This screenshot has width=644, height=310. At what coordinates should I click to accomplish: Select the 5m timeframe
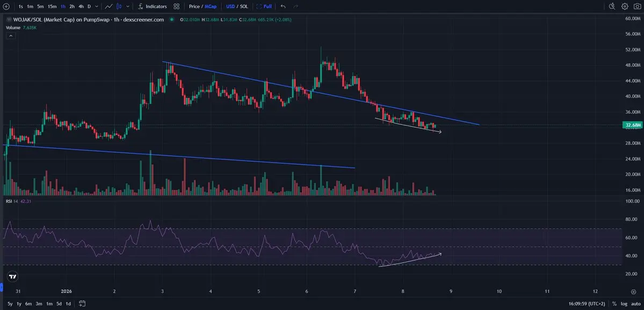(40, 6)
